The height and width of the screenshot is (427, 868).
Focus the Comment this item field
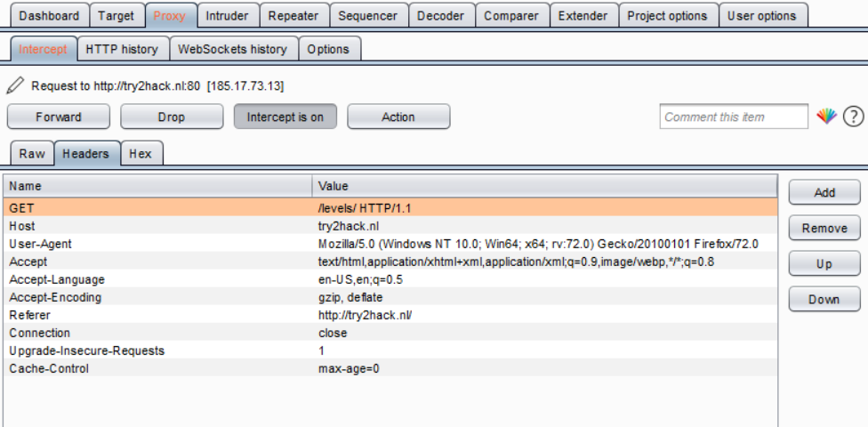click(x=734, y=117)
